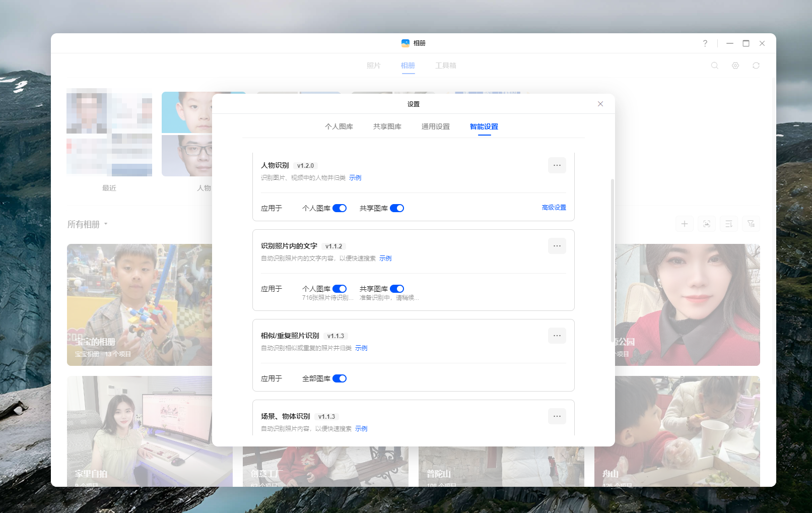This screenshot has width=812, height=513.
Task: Switch to the 通用设置 tab
Action: pyautogui.click(x=436, y=126)
